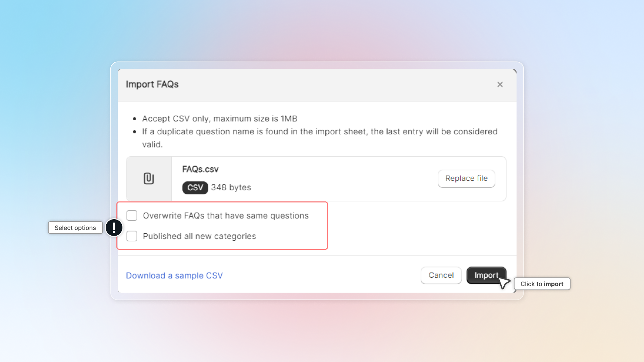Tick the Published all new categories checkbox

[x=132, y=236]
